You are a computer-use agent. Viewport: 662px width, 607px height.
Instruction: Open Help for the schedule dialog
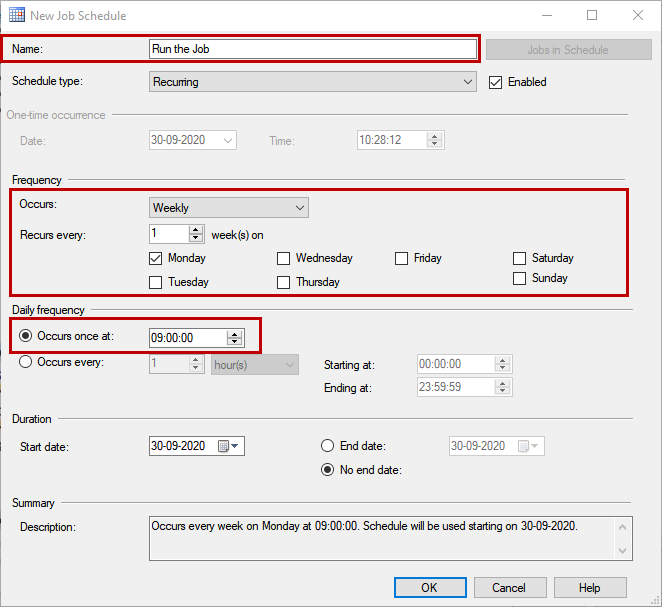tap(590, 588)
